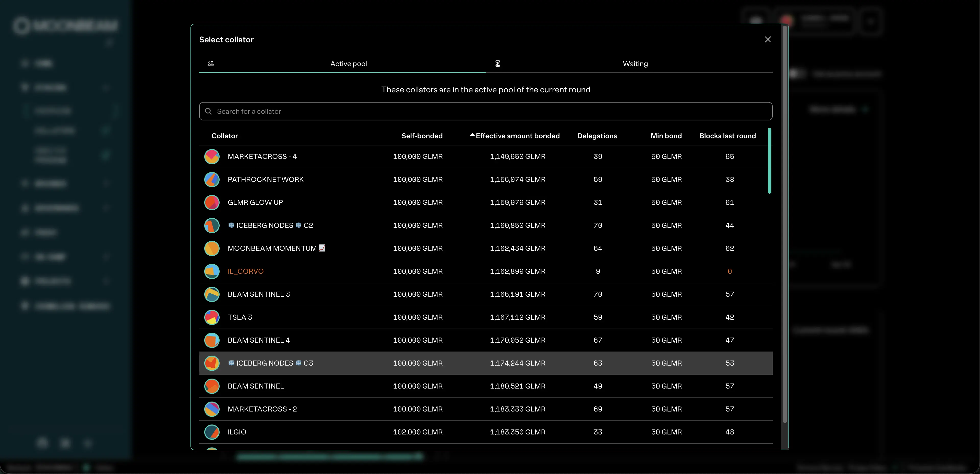
Task: Click IL_CORVO's orange 0 blocks value
Action: 730,271
